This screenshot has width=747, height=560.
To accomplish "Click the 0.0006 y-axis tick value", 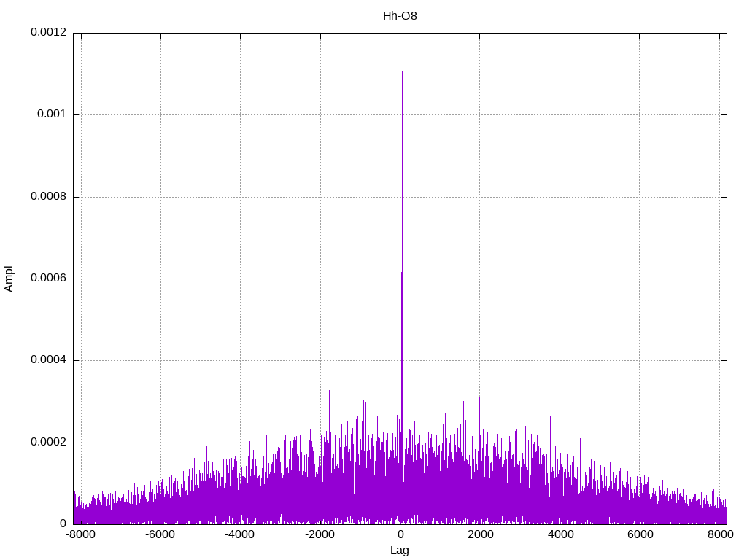I will pyautogui.click(x=48, y=279).
